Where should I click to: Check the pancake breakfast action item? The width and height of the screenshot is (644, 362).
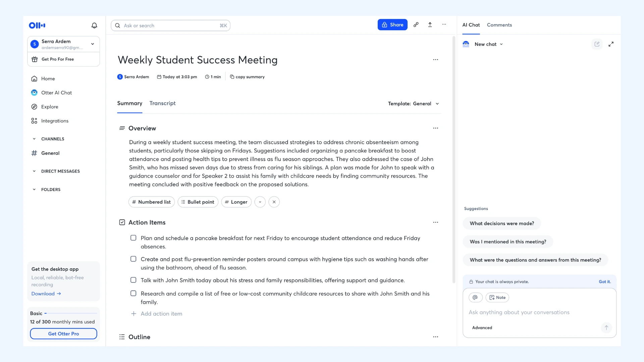click(x=133, y=238)
